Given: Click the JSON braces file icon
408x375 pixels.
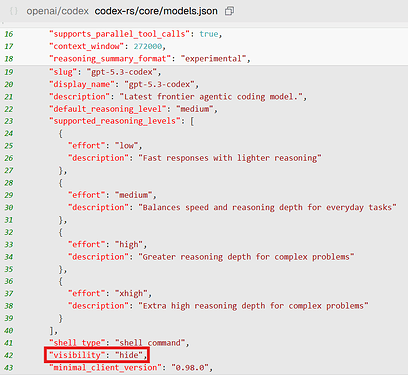Looking at the screenshot, I should point(14,11).
